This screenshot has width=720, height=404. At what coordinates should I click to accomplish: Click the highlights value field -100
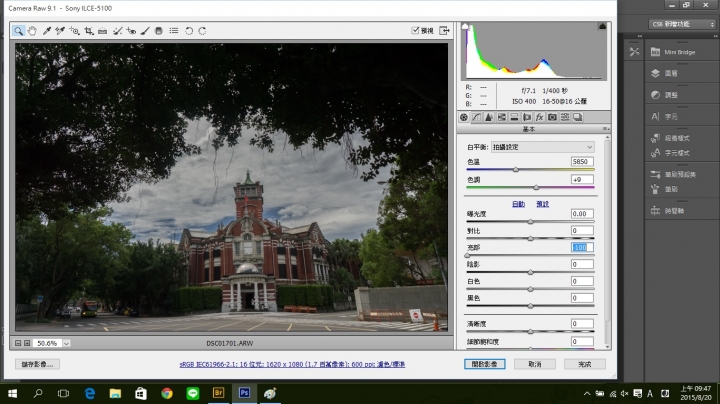[582, 247]
